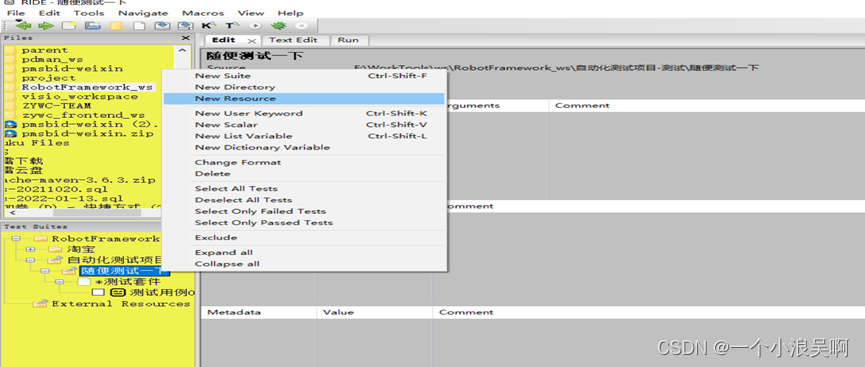The height and width of the screenshot is (367, 865).
Task: Choose New Dictionary Variable entry
Action: point(305,147)
